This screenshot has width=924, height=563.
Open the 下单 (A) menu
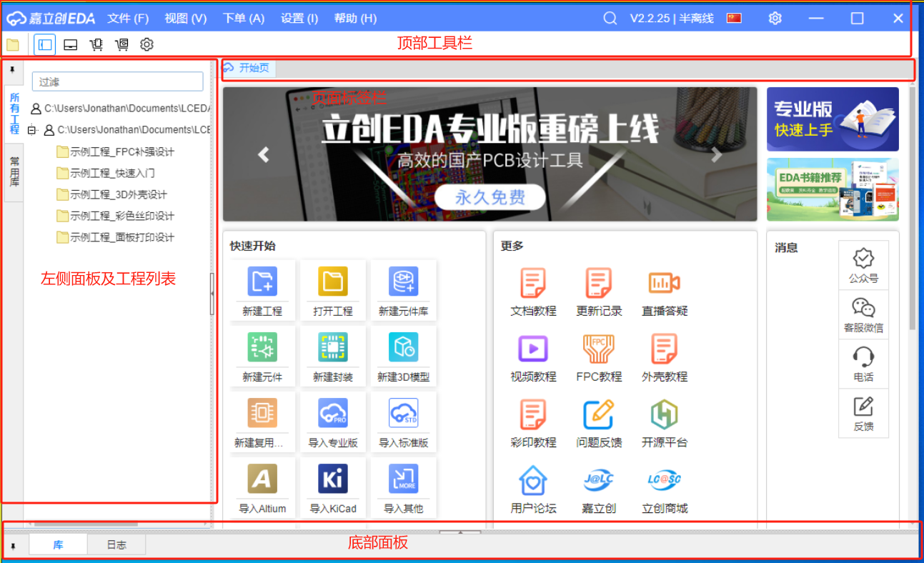(x=243, y=18)
